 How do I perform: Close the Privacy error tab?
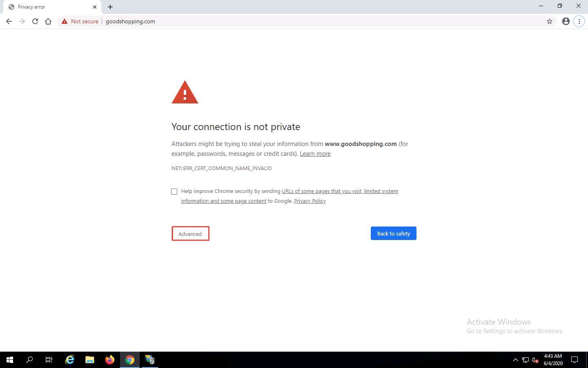(95, 7)
